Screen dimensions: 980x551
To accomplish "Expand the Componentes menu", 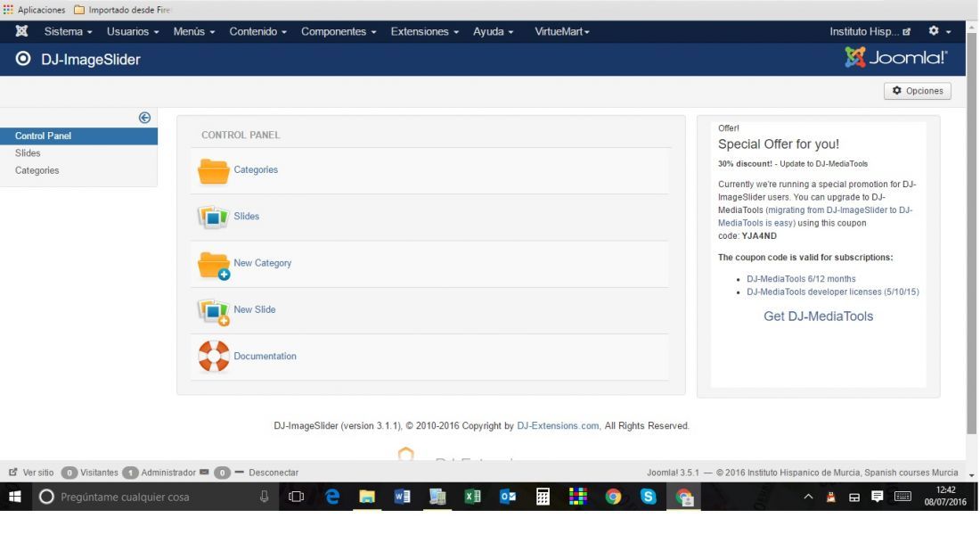I will point(339,31).
